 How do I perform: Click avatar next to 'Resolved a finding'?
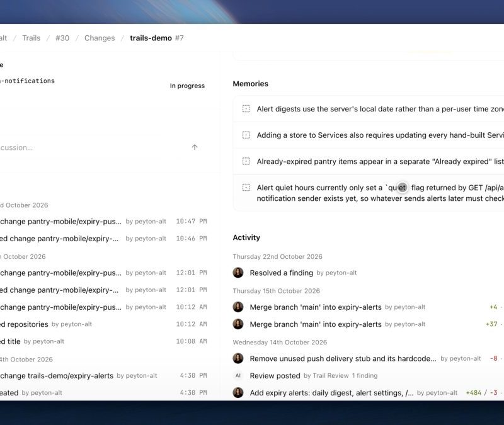pos(238,273)
